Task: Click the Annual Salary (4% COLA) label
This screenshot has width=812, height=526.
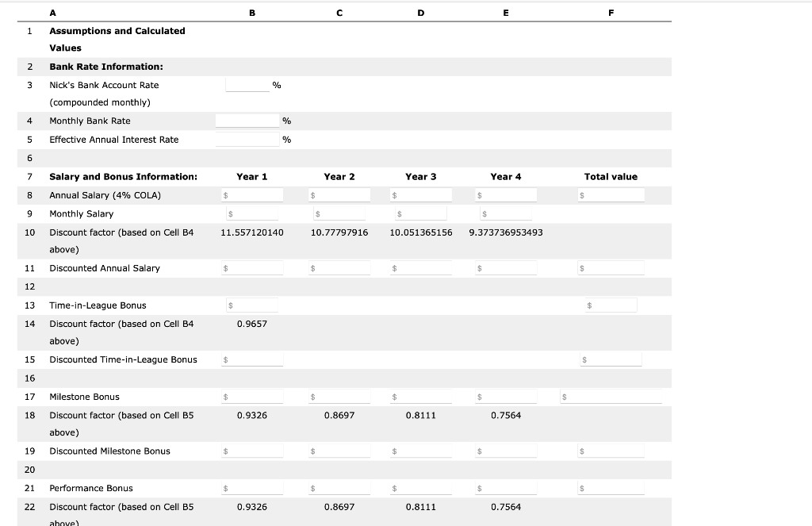Action: tap(105, 195)
